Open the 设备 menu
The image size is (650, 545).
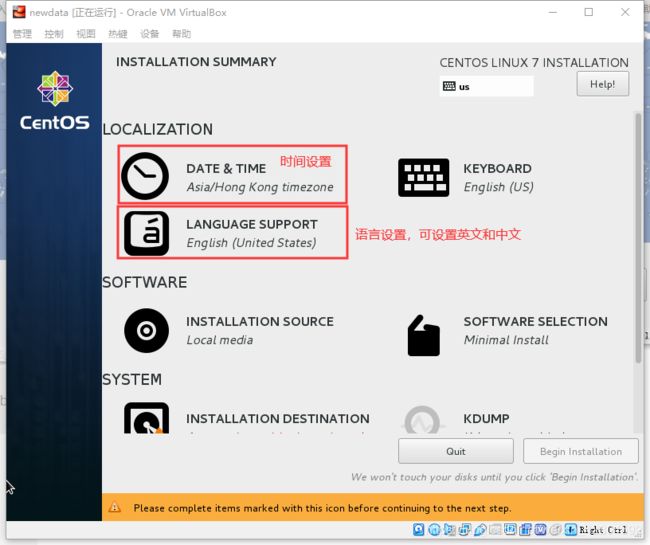[150, 34]
